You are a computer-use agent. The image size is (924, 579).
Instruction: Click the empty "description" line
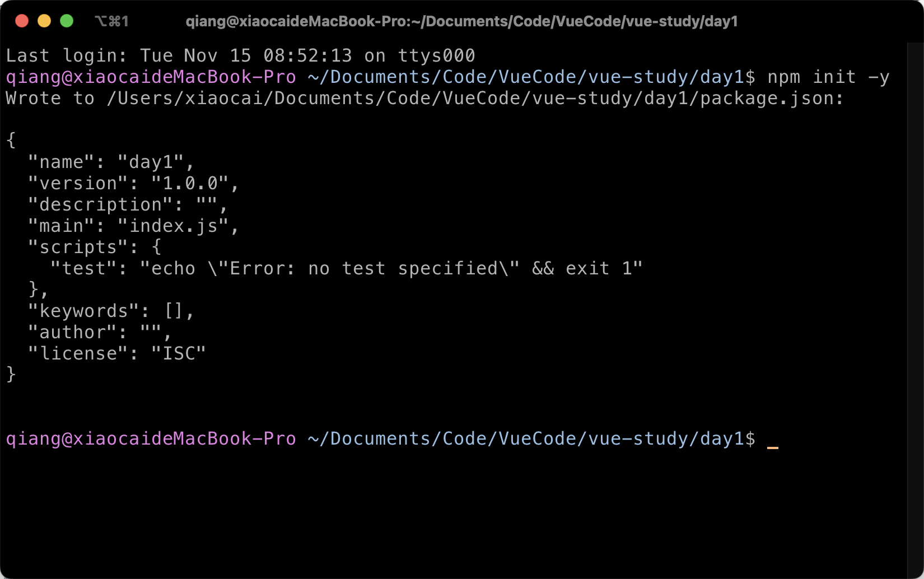(x=127, y=204)
